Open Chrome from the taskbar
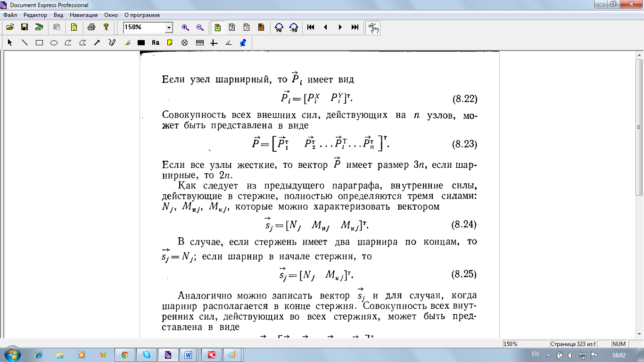Viewport: 644px width, 362px height. [124, 354]
